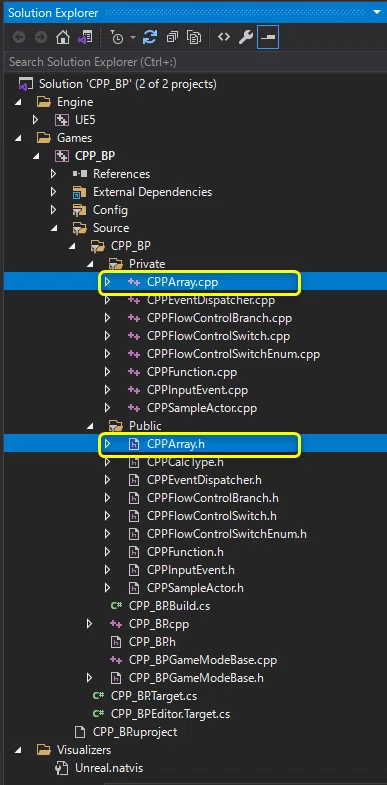387x785 pixels.
Task: Select CPP_BP.cpp file
Action: tap(159, 624)
